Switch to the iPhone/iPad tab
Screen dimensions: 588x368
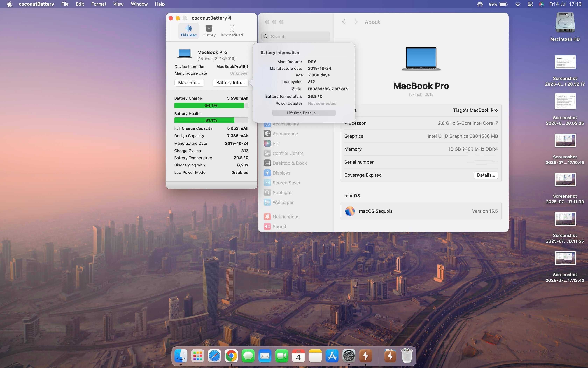coord(232,31)
